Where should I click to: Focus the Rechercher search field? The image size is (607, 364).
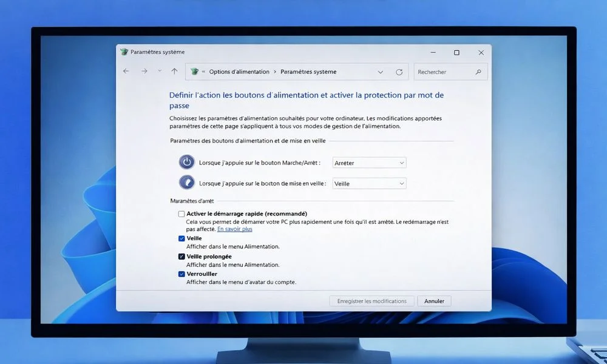443,72
